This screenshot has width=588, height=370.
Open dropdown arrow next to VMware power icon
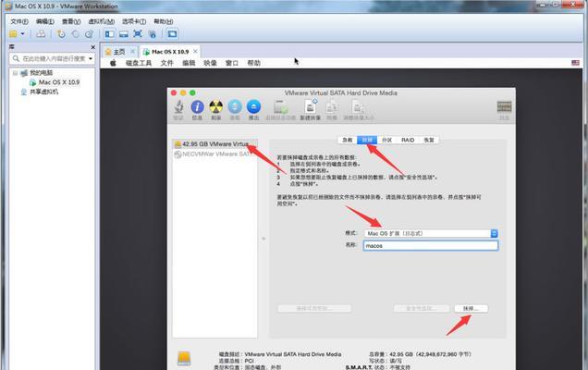[x=22, y=34]
